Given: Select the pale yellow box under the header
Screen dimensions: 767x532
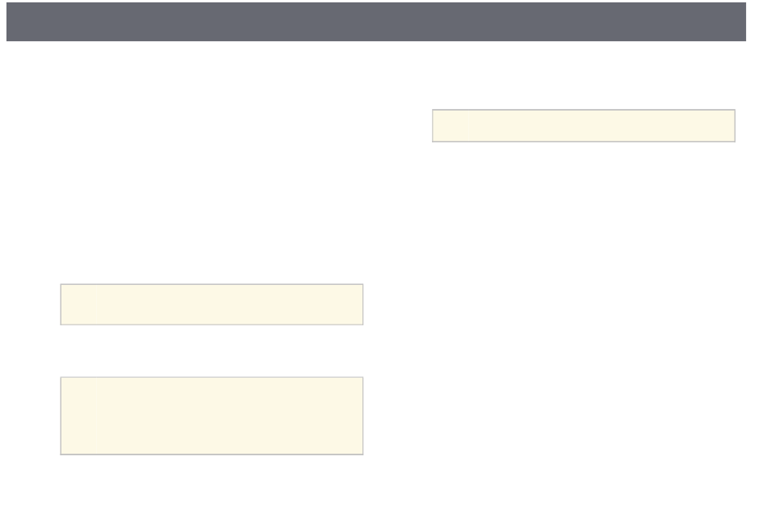Looking at the screenshot, I should click(584, 126).
